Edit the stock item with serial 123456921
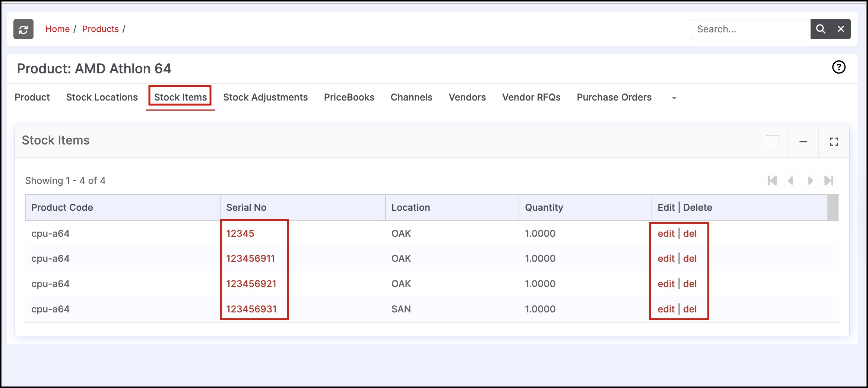 coord(666,284)
